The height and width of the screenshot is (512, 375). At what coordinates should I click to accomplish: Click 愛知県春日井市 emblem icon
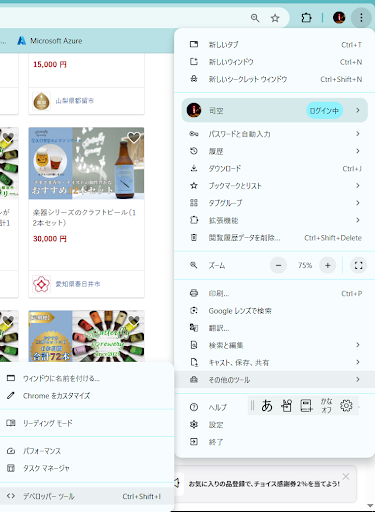point(41,284)
